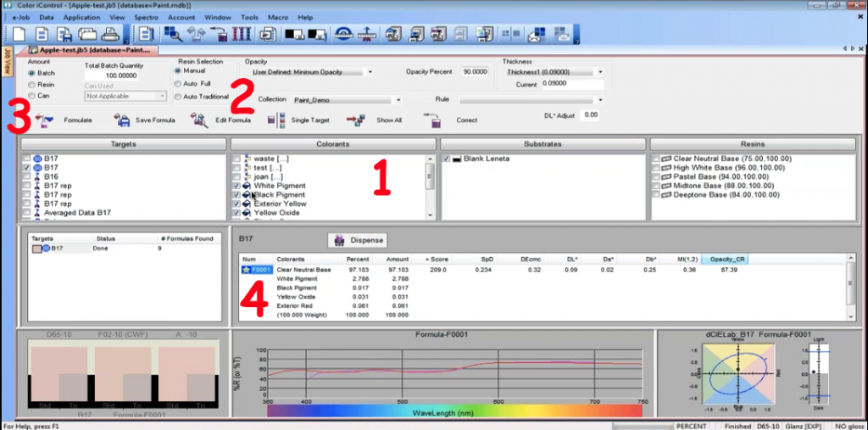Click the Colorants column header button

(334, 144)
